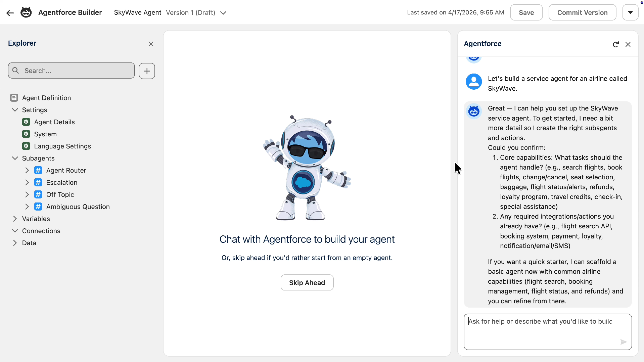Screen dimensions: 644x362
Task: Select the Escalation subagent
Action: (x=62, y=182)
